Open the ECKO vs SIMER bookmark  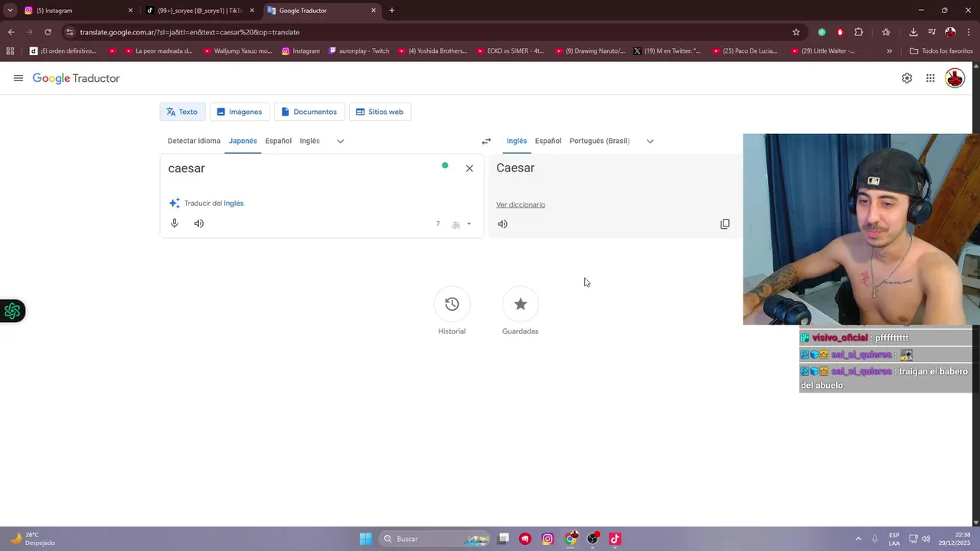[x=510, y=51]
